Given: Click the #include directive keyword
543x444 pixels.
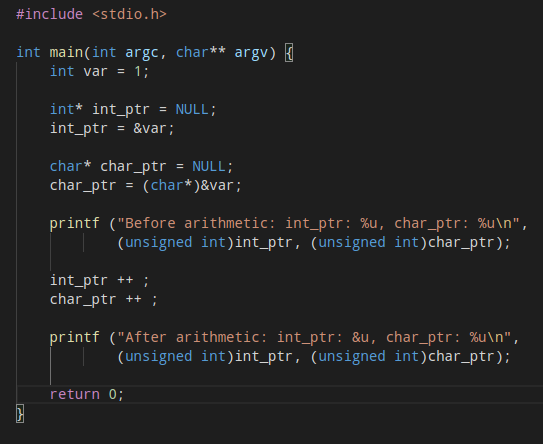Looking at the screenshot, I should (x=50, y=14).
